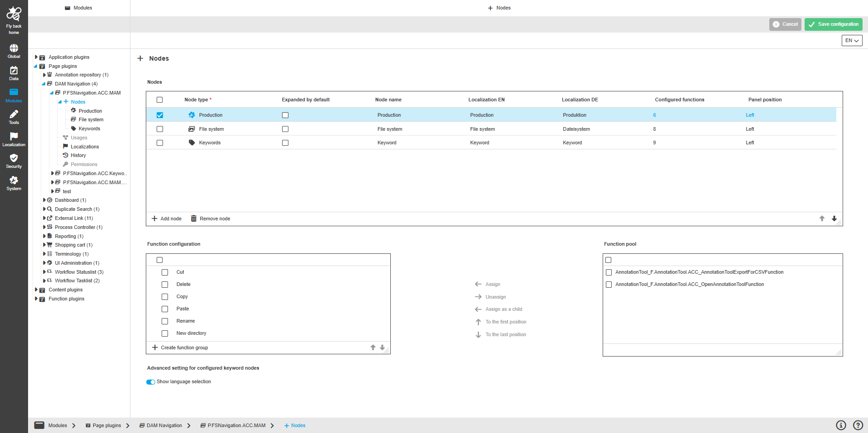Open the Global section in the sidebar
The image size is (868, 433).
coord(14,50)
